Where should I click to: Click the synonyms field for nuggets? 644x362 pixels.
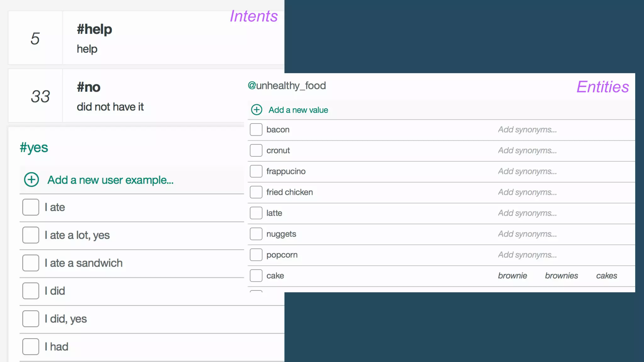point(527,234)
